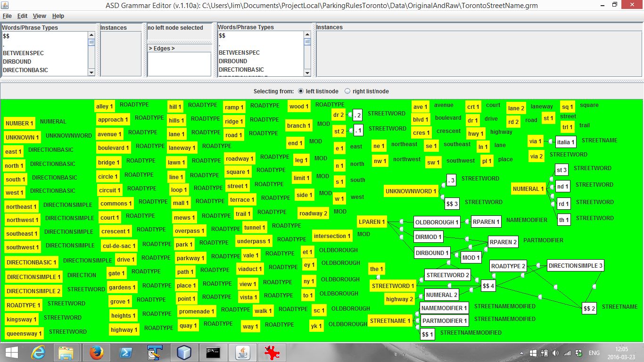This screenshot has height=362, width=644.
Task: Click the down arrow of right Words/Phrase Types scrollbar
Action: pyautogui.click(x=308, y=73)
